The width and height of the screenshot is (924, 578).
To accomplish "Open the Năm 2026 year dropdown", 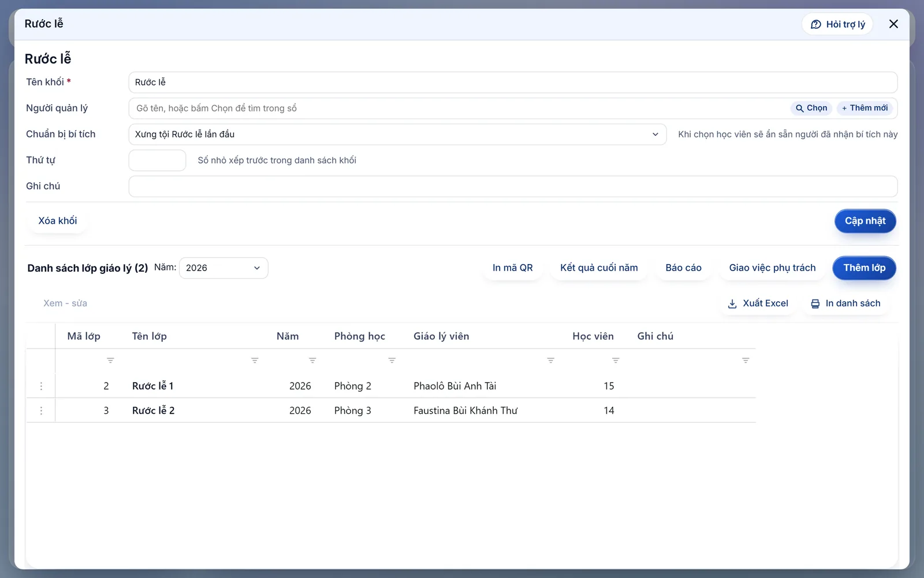I will coord(223,268).
